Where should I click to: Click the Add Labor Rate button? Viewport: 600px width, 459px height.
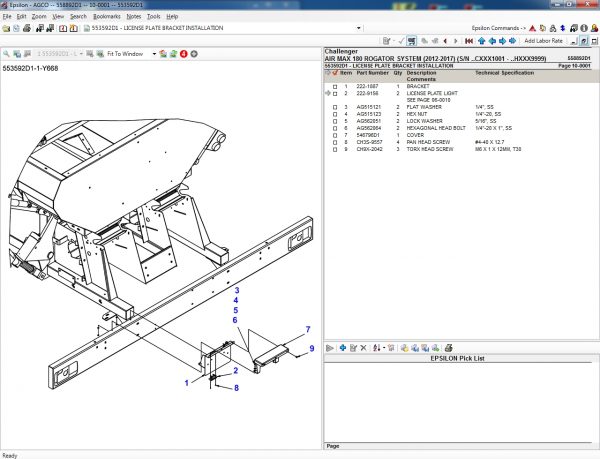coord(544,41)
